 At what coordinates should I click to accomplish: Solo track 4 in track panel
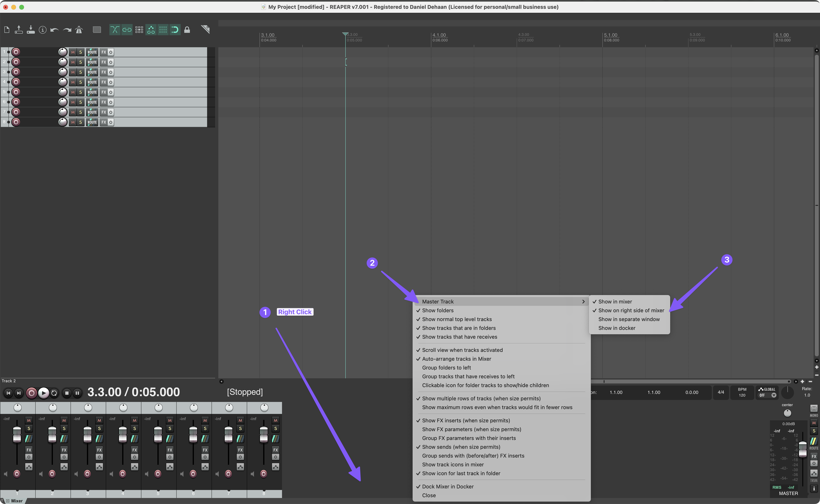(x=80, y=82)
